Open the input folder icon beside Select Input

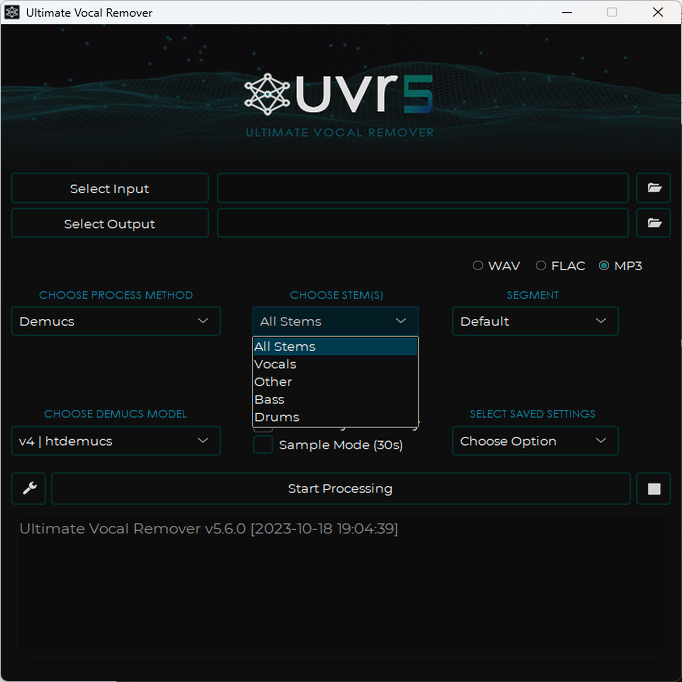(x=653, y=188)
